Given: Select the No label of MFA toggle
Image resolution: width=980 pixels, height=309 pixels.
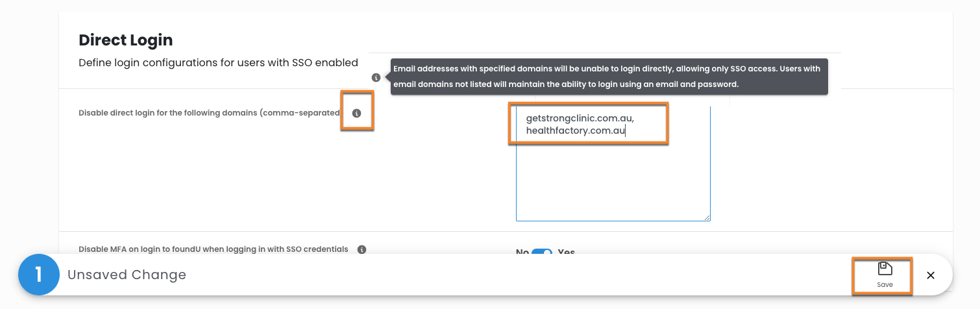Looking at the screenshot, I should (522, 252).
